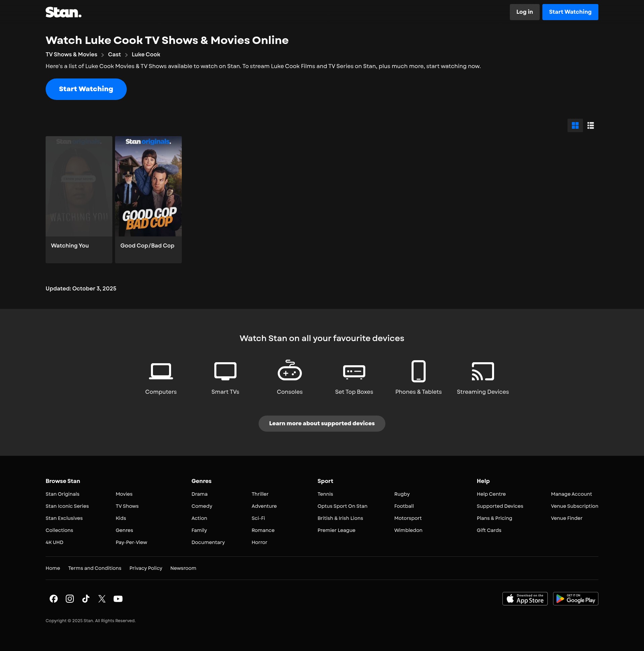Image resolution: width=644 pixels, height=651 pixels.
Task: Click Start Watching in the header
Action: pyautogui.click(x=570, y=12)
